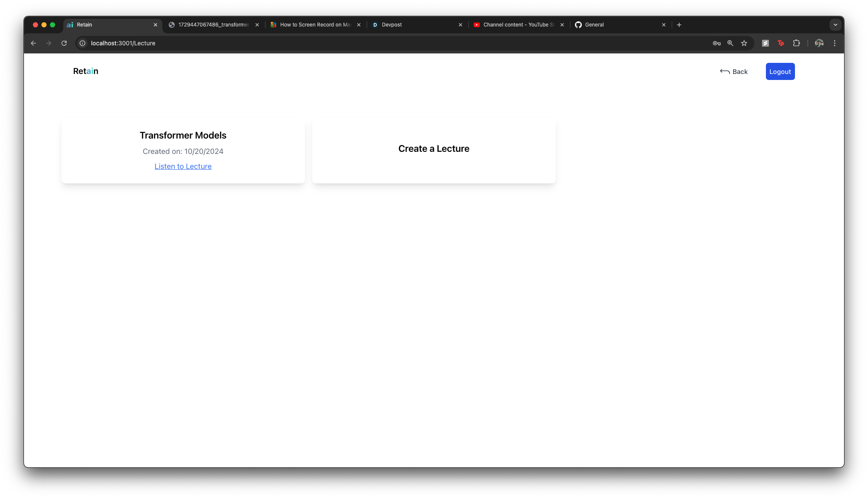Screen dimensions: 868x499
Task: Click the red Tp extension icon
Action: click(x=781, y=43)
